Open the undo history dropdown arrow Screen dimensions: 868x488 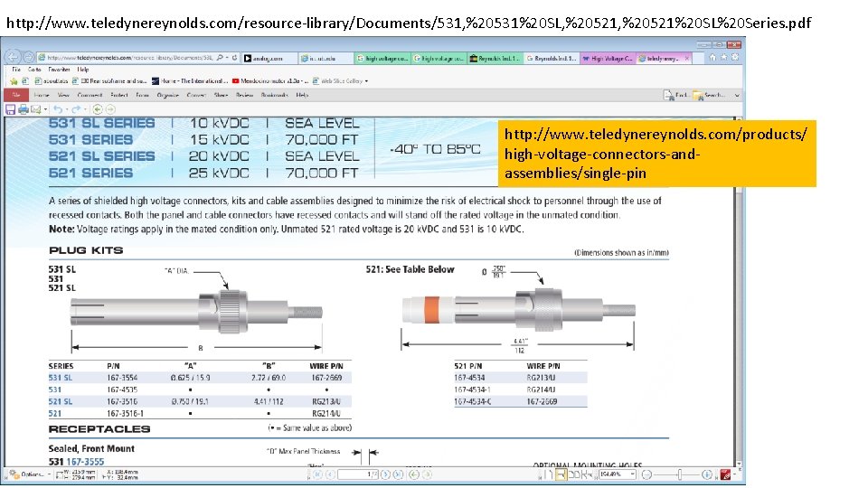coord(66,109)
